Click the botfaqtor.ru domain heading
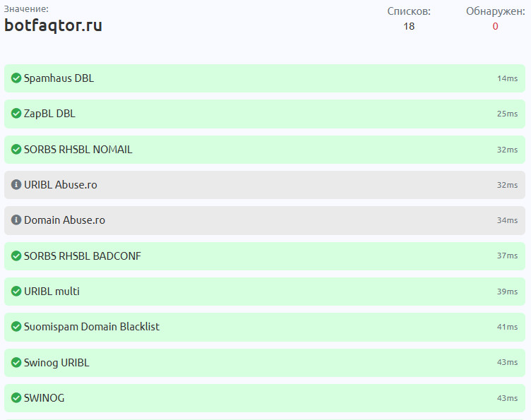This screenshot has height=420, width=531. (53, 25)
